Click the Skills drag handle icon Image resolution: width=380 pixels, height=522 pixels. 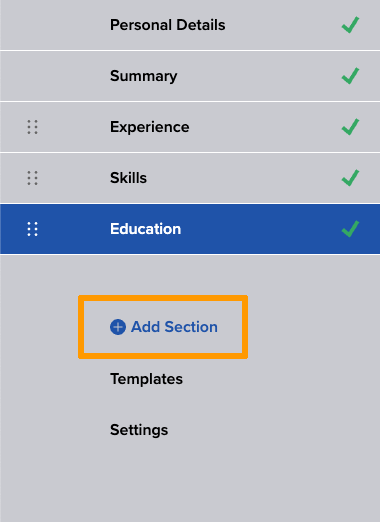coord(32,178)
